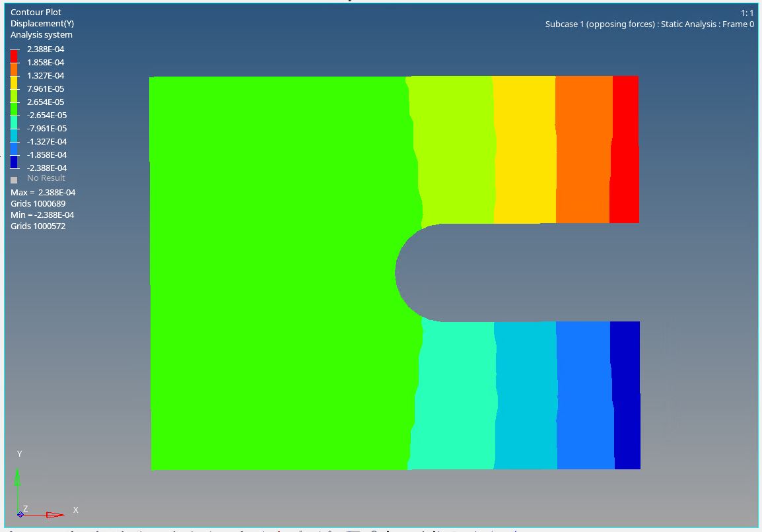
Task: Click the blue Z axis diamond at triad origin
Action: [20, 514]
